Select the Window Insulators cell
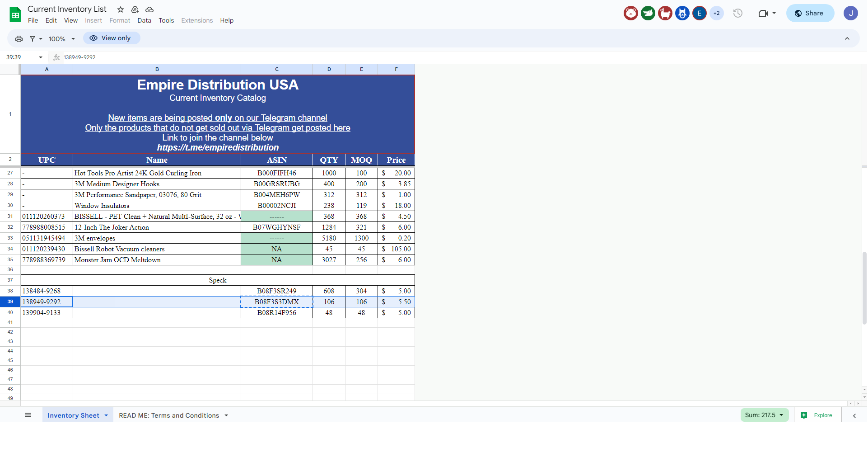The image size is (868, 471). tap(157, 206)
